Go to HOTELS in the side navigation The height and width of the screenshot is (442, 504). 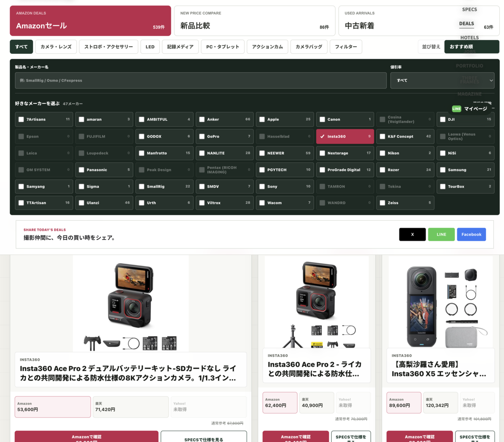[469, 37]
